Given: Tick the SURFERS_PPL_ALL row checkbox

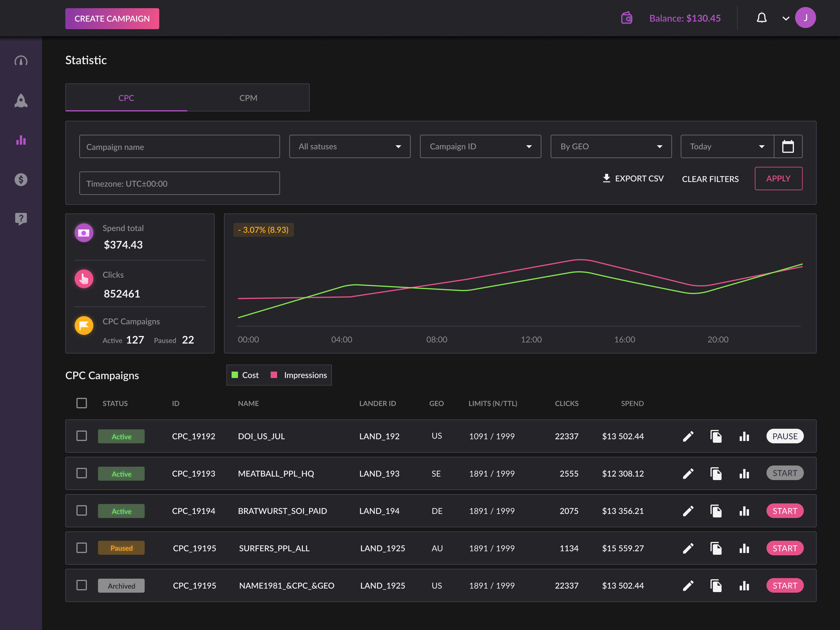Looking at the screenshot, I should [82, 547].
